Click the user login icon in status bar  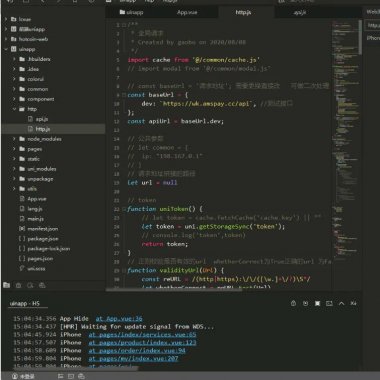14,376
